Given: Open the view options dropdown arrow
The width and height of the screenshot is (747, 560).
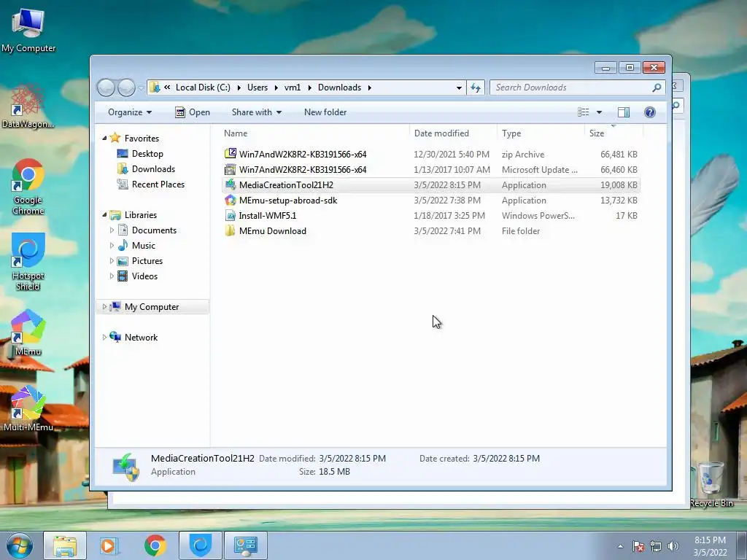Looking at the screenshot, I should click(600, 112).
